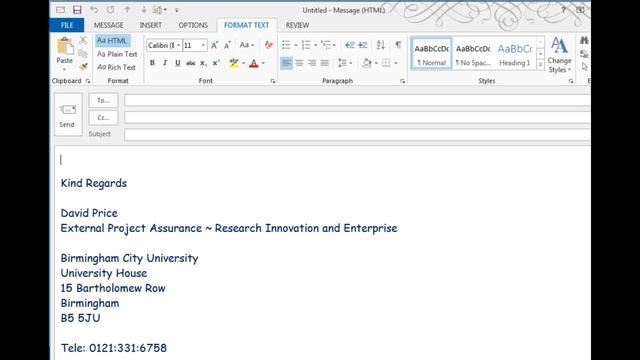
Task: Click the Save icon in quick access toolbar
Action: 77,10
